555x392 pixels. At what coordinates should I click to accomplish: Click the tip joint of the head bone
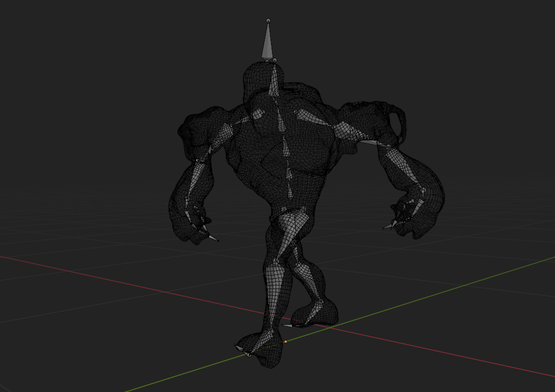(268, 21)
